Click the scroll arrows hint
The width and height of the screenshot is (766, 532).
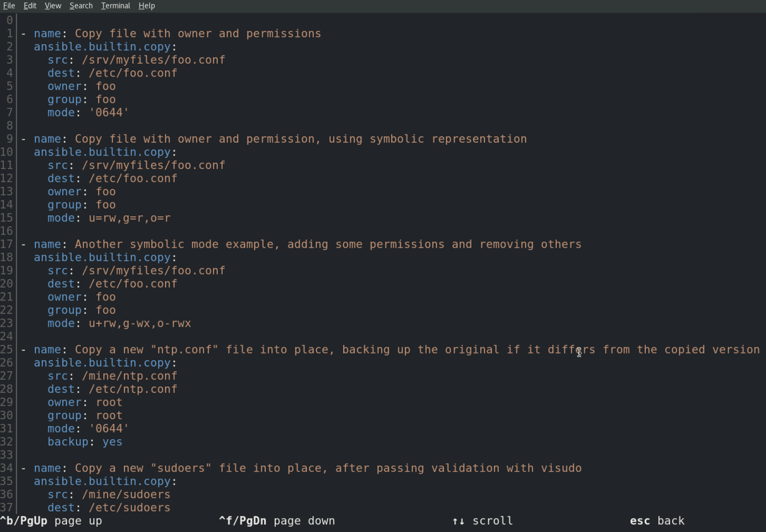pyautogui.click(x=482, y=521)
